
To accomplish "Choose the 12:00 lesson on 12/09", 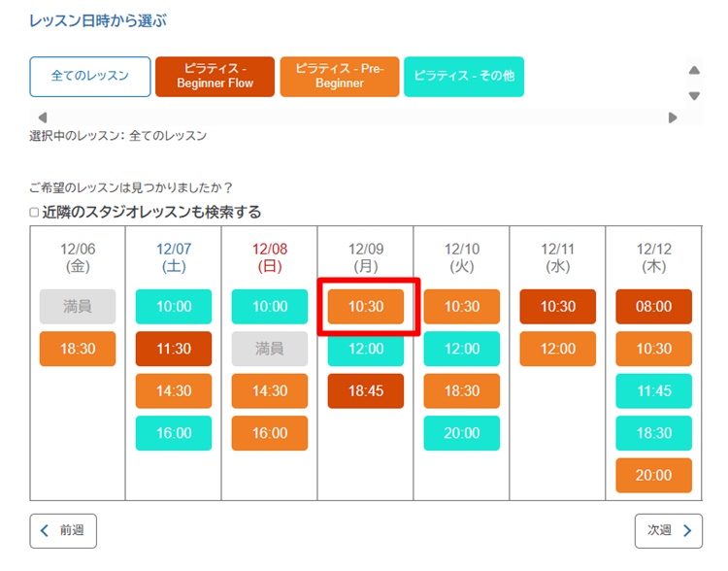I will click(366, 350).
